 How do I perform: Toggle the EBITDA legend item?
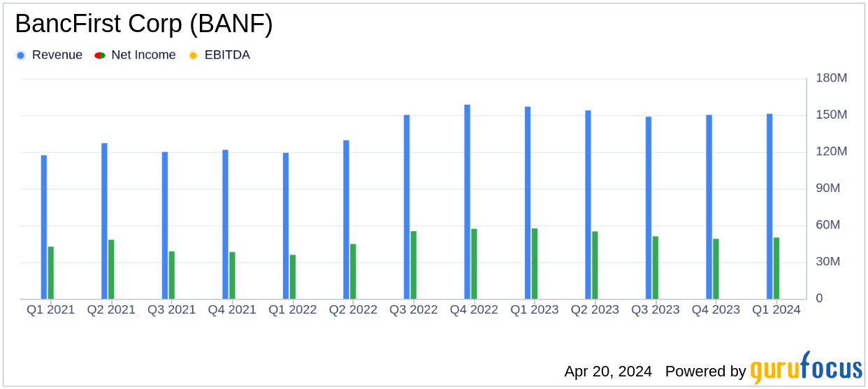(219, 55)
